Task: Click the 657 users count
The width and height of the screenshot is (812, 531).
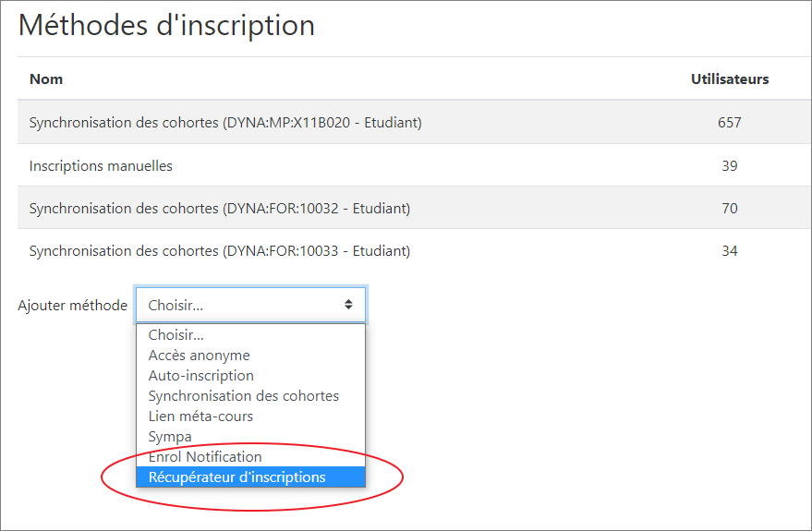Action: [x=730, y=122]
